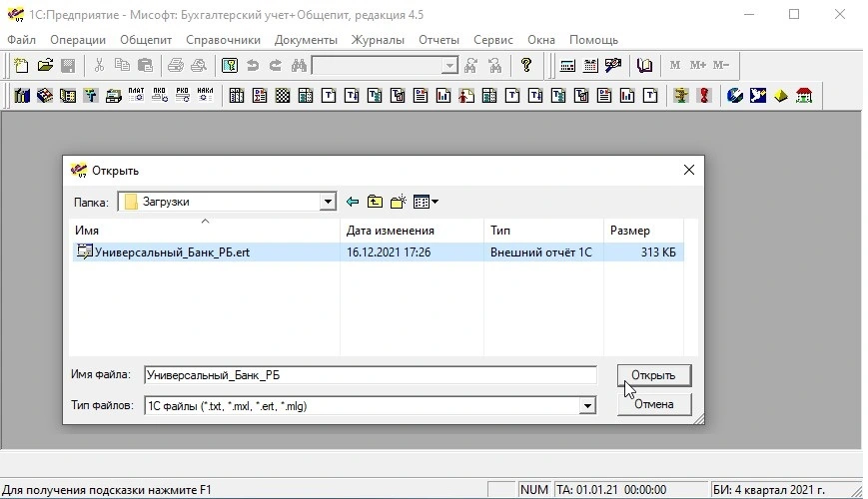This screenshot has height=499, width=868.
Task: Click the calculator toolbar icon
Action: point(568,66)
